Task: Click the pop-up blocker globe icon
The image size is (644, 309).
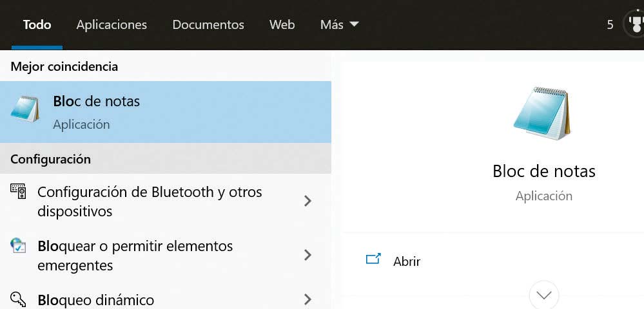Action: pyautogui.click(x=18, y=245)
